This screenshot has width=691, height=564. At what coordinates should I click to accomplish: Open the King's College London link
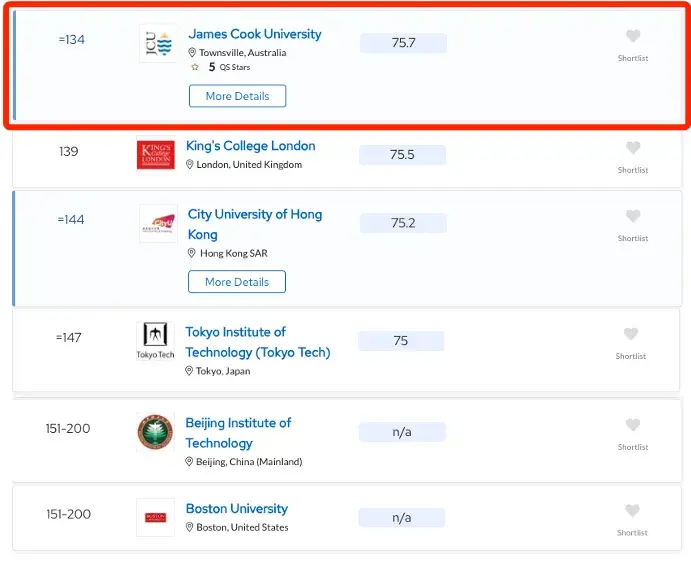coord(250,146)
